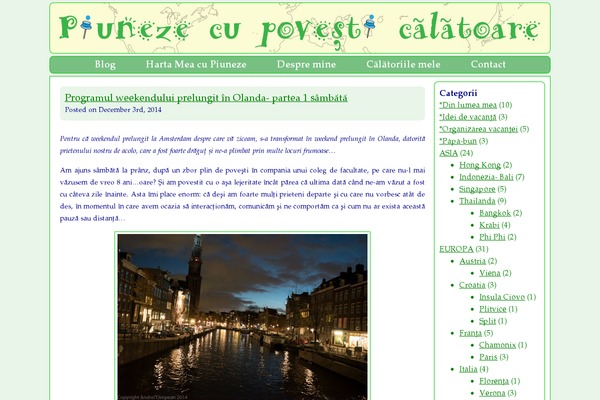
Task: Go to Despre mine page
Action: [x=306, y=64]
